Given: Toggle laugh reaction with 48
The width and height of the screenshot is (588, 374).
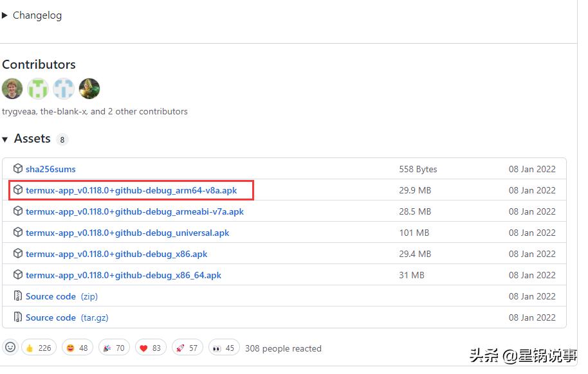Looking at the screenshot, I should [x=77, y=348].
